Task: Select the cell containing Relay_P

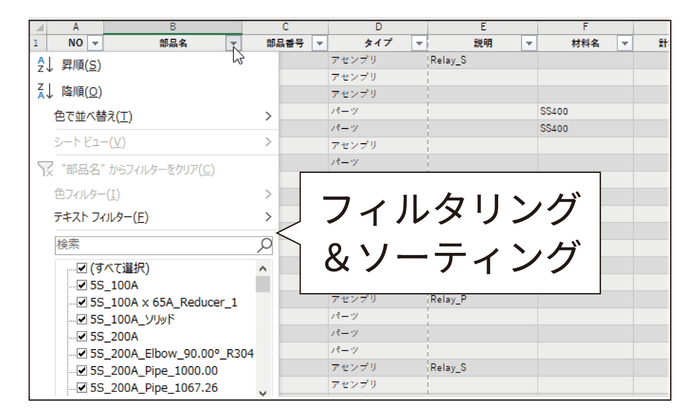Action: [x=481, y=299]
